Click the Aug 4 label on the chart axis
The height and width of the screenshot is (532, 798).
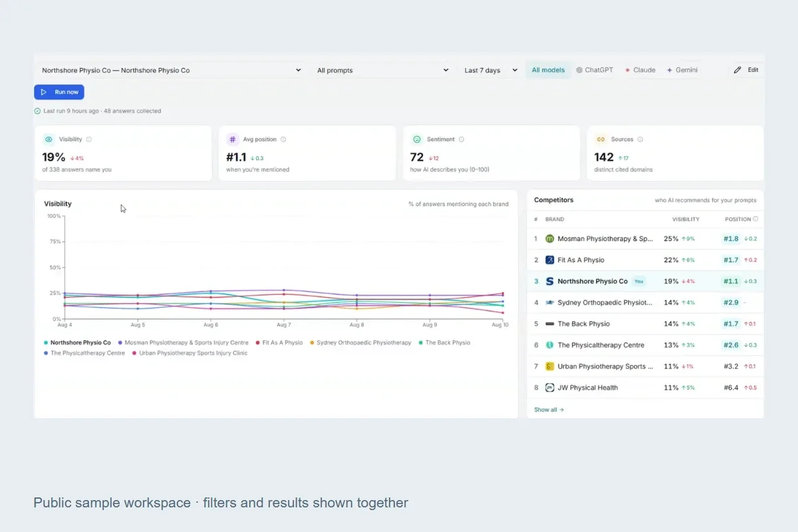[x=65, y=325]
